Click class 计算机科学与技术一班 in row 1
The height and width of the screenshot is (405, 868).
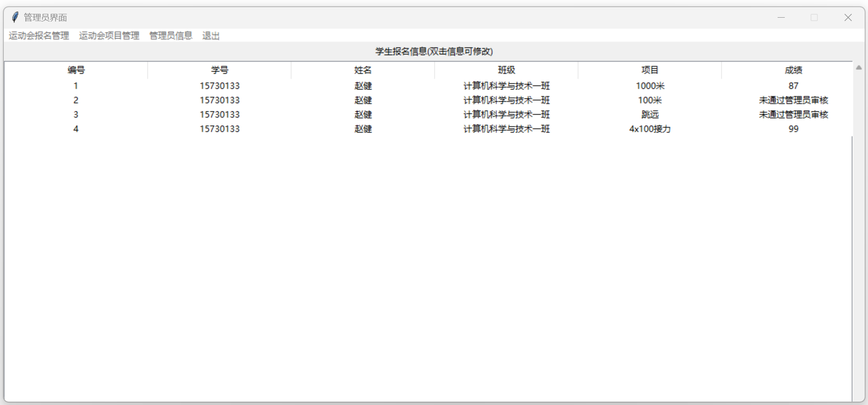[506, 86]
